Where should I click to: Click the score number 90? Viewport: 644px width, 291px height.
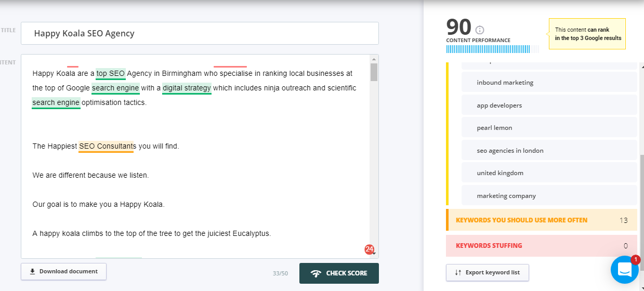click(459, 28)
